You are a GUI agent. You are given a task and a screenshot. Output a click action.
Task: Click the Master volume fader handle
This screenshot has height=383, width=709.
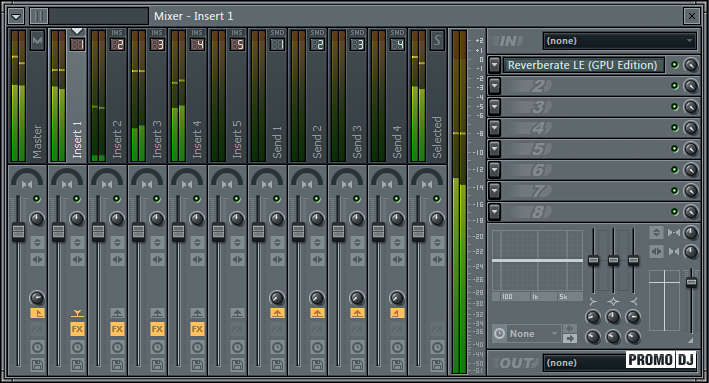coord(18,232)
